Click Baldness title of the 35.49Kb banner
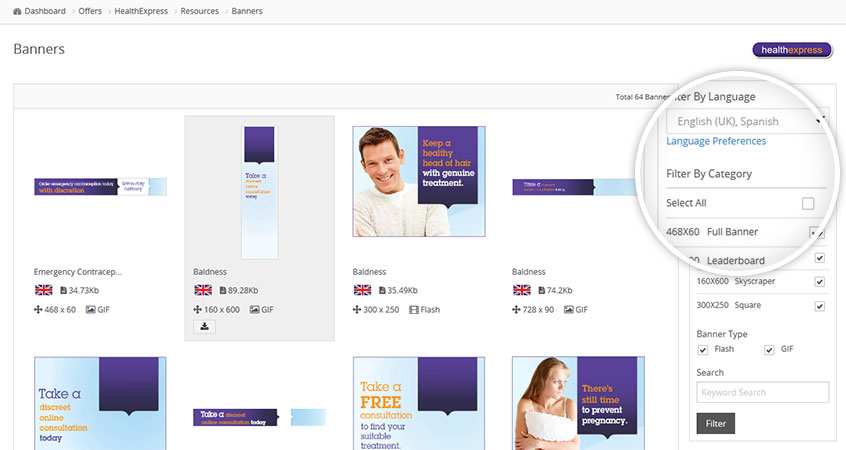The width and height of the screenshot is (846, 450). [x=370, y=272]
